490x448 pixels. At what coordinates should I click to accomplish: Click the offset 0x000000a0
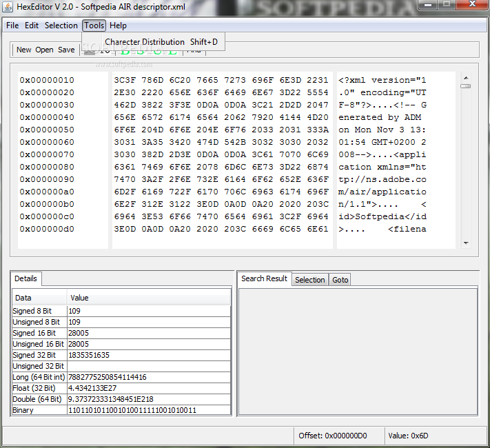pyautogui.click(x=47, y=192)
